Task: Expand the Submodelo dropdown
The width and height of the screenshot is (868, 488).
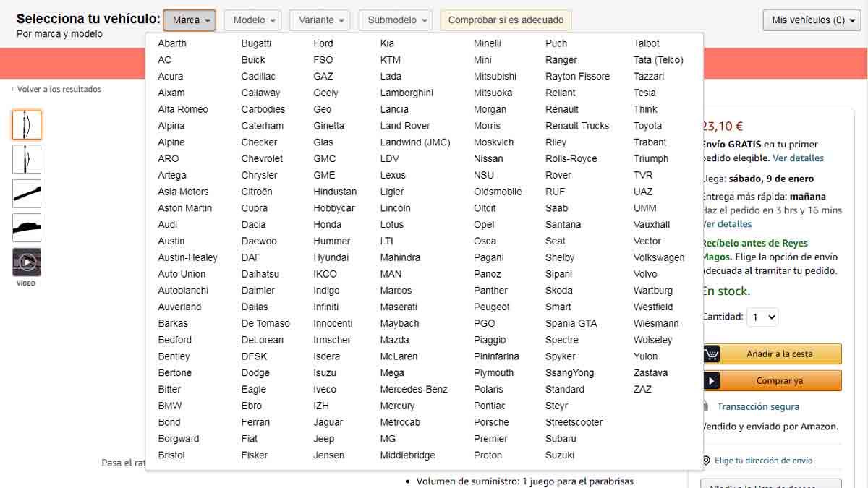Action: [x=396, y=20]
